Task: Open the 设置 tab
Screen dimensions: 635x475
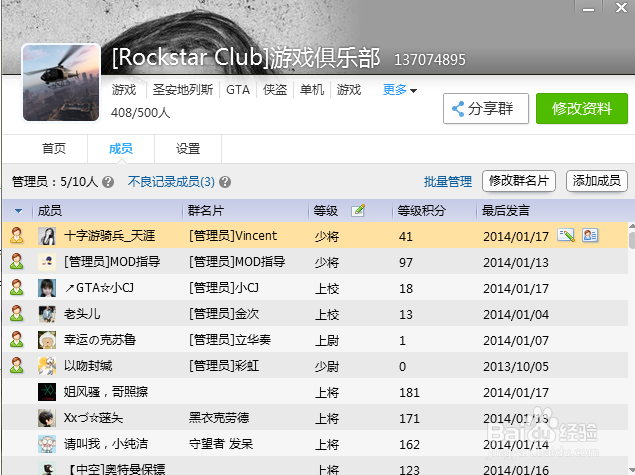Action: coord(188,149)
